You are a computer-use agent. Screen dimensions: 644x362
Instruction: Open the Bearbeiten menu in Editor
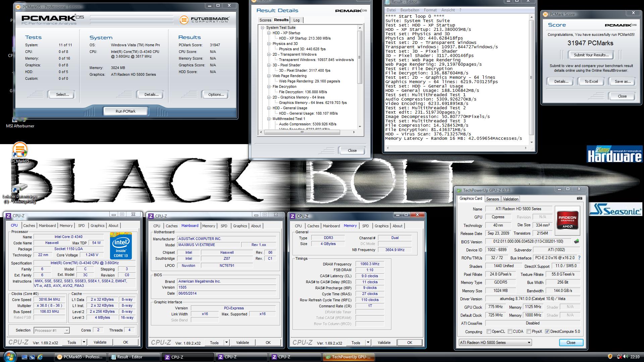click(x=410, y=10)
